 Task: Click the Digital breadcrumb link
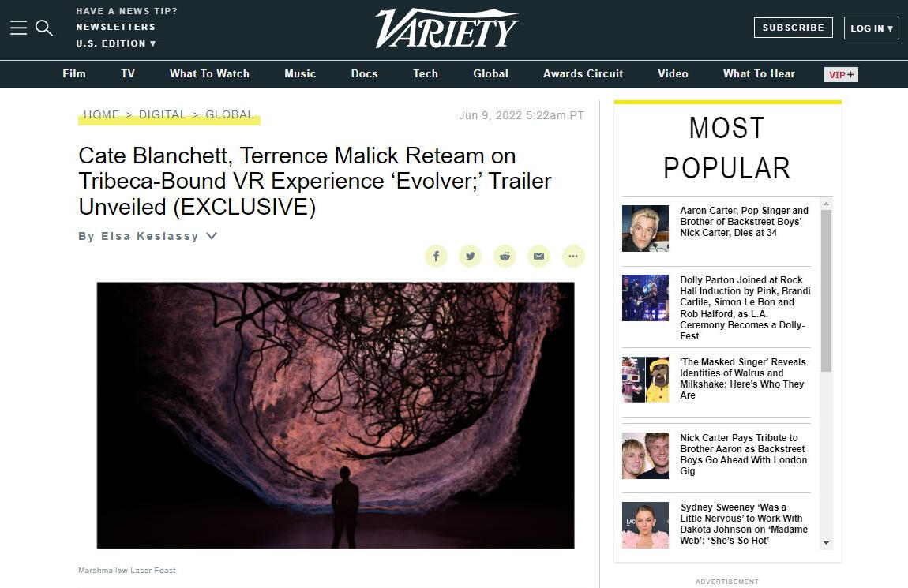point(162,114)
